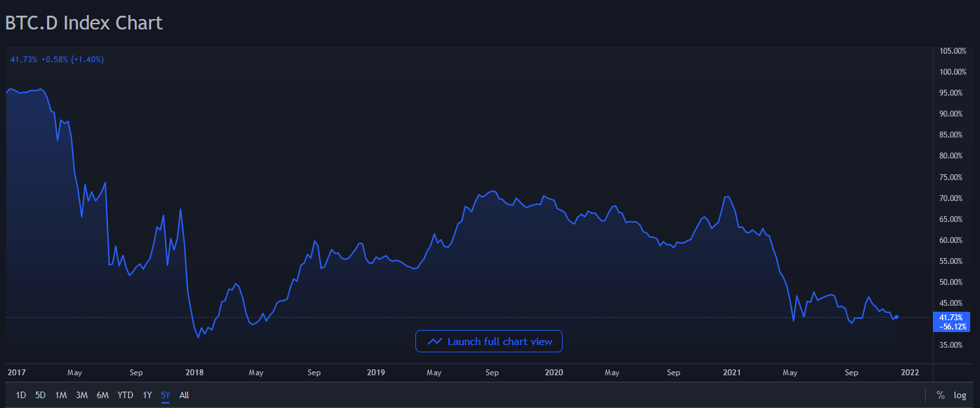Choose the 6M time range
This screenshot has height=408, width=980.
[103, 395]
